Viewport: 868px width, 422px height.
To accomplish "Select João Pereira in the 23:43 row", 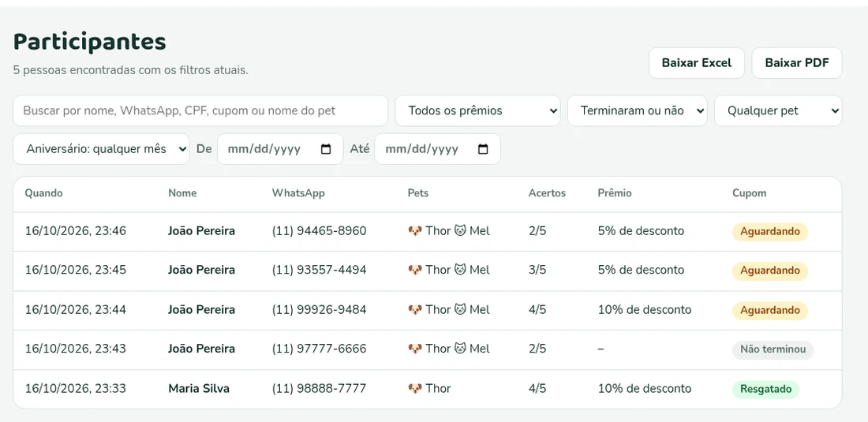I will pos(201,349).
